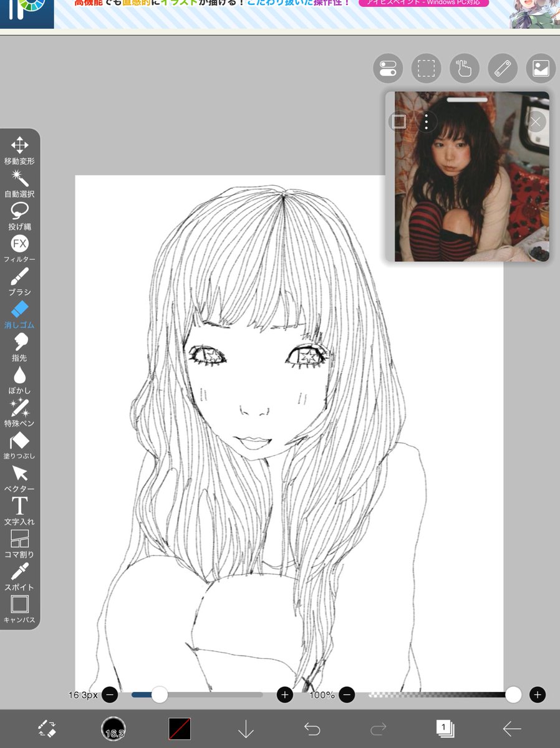
Task: Click reference window square frame icon
Action: pyautogui.click(x=398, y=122)
